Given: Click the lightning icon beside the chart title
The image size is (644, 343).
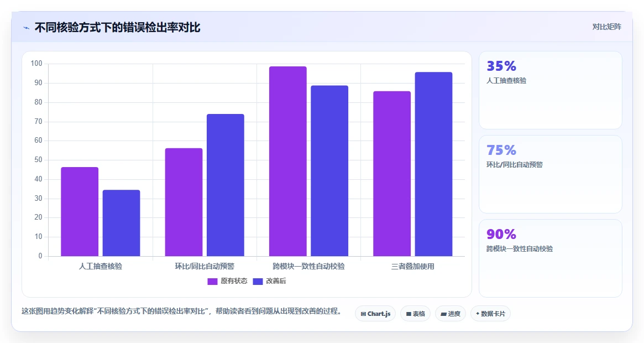Looking at the screenshot, I should 27,28.
